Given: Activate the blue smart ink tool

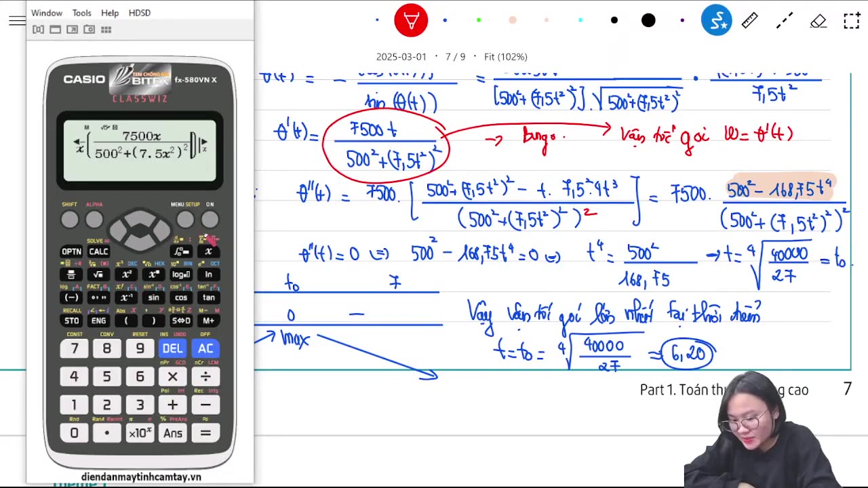Looking at the screenshot, I should [716, 20].
